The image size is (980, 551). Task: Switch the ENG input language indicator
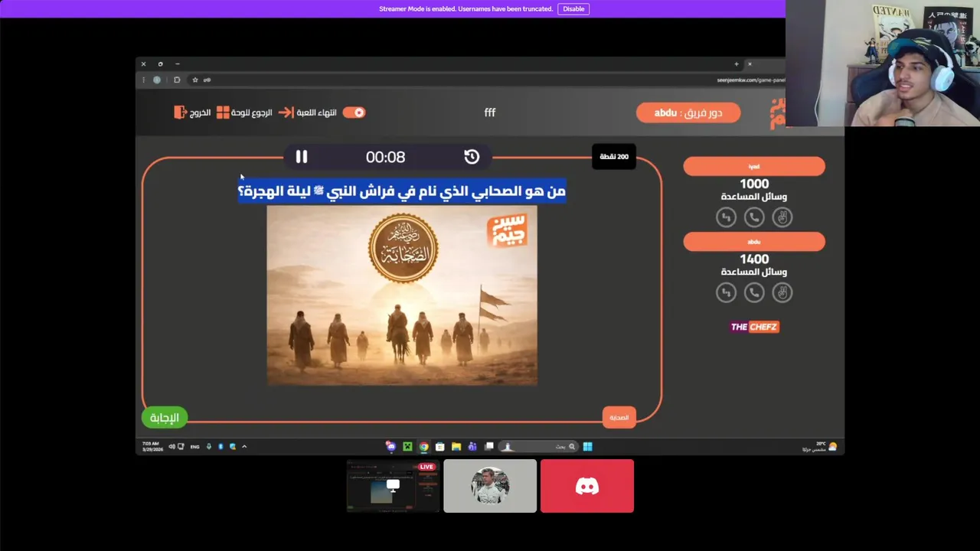(x=194, y=446)
